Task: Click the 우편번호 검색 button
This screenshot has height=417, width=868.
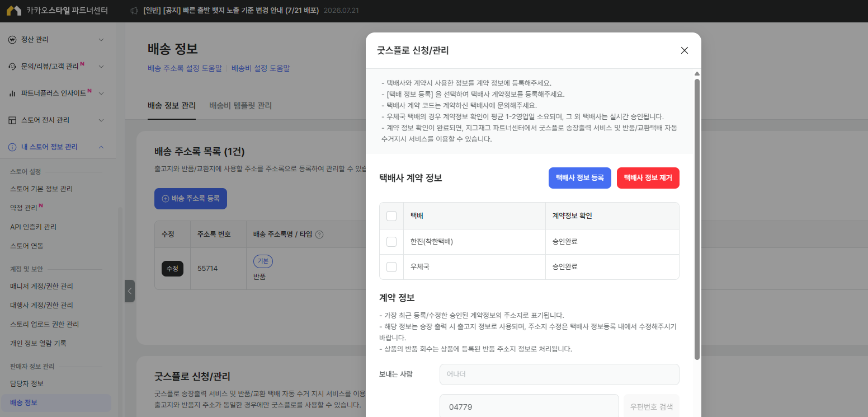Action: (652, 407)
